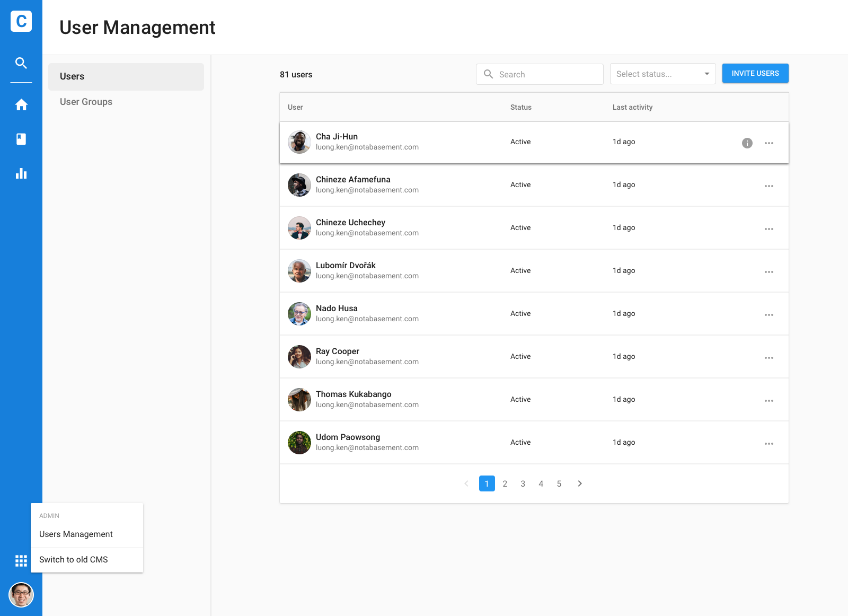Click the info icon on Cha Ji-Hun's row
848x616 pixels.
(x=747, y=143)
